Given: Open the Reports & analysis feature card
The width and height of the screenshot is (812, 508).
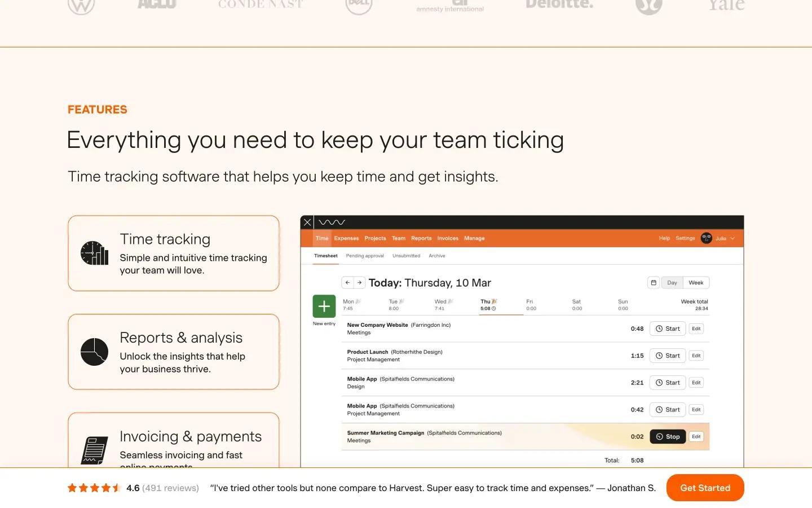Looking at the screenshot, I should tap(174, 352).
